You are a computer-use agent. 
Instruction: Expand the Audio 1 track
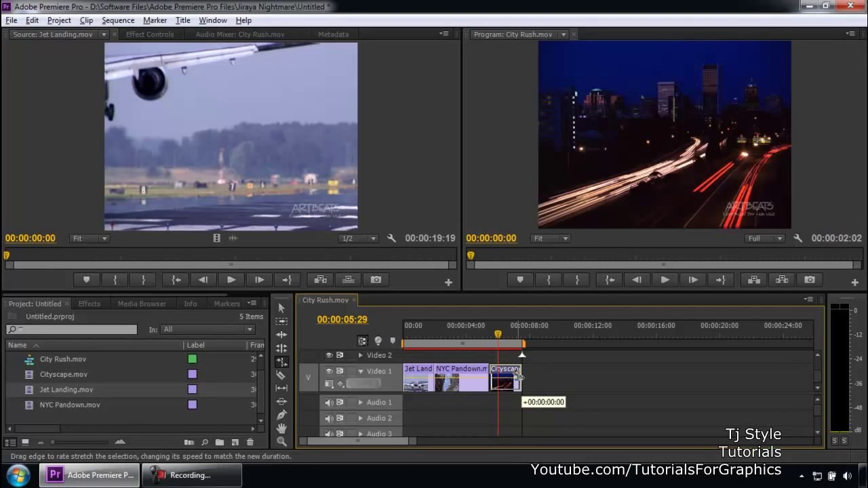[360, 403]
